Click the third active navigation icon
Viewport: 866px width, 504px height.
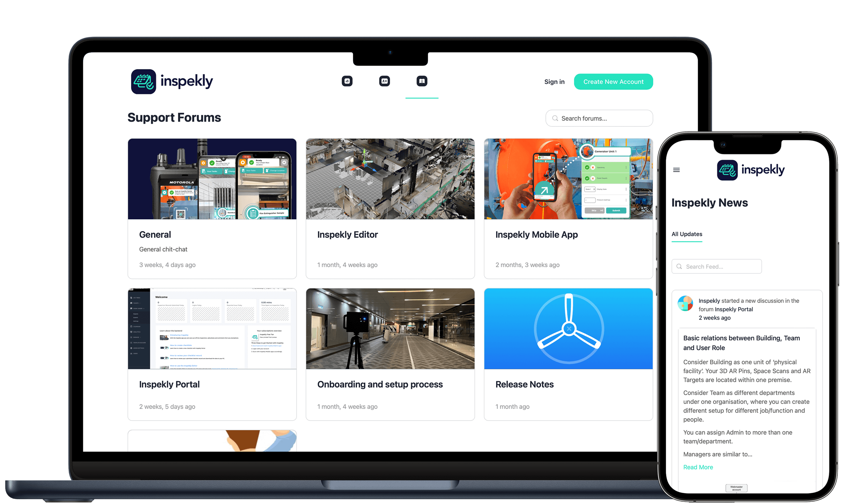tap(422, 81)
